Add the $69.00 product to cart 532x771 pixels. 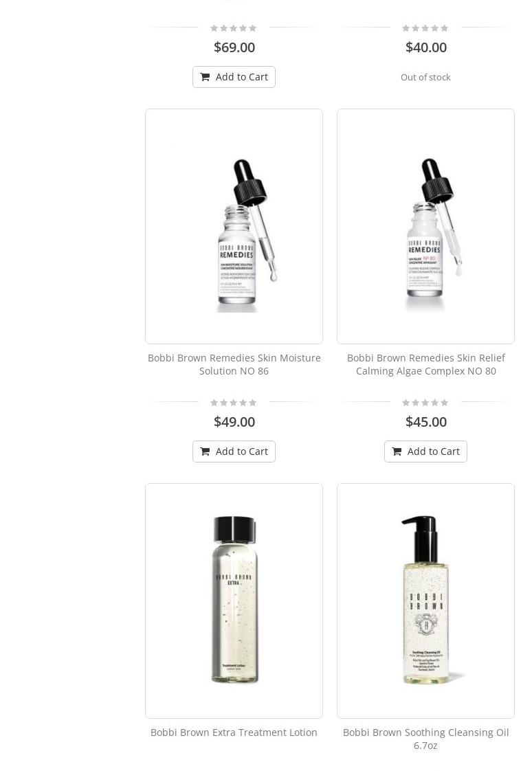234,77
